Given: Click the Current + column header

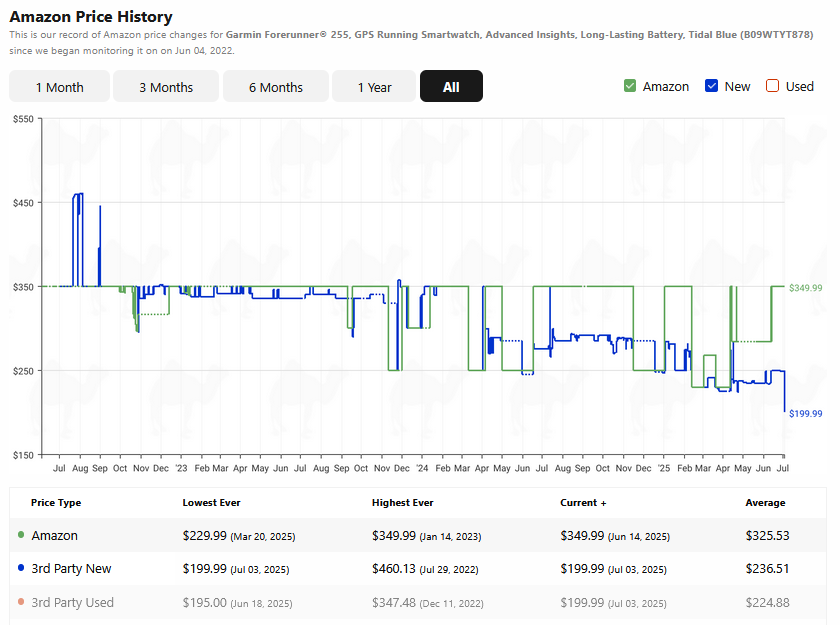Looking at the screenshot, I should (x=583, y=502).
